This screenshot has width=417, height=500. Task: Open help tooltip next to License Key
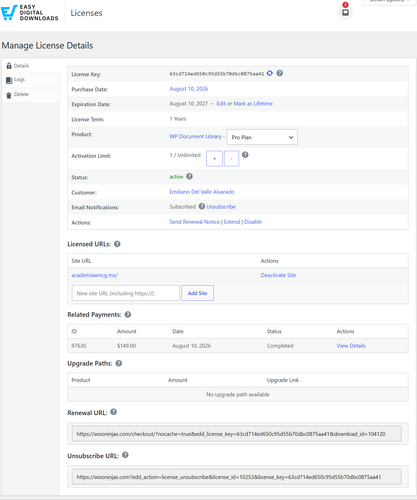click(x=280, y=73)
